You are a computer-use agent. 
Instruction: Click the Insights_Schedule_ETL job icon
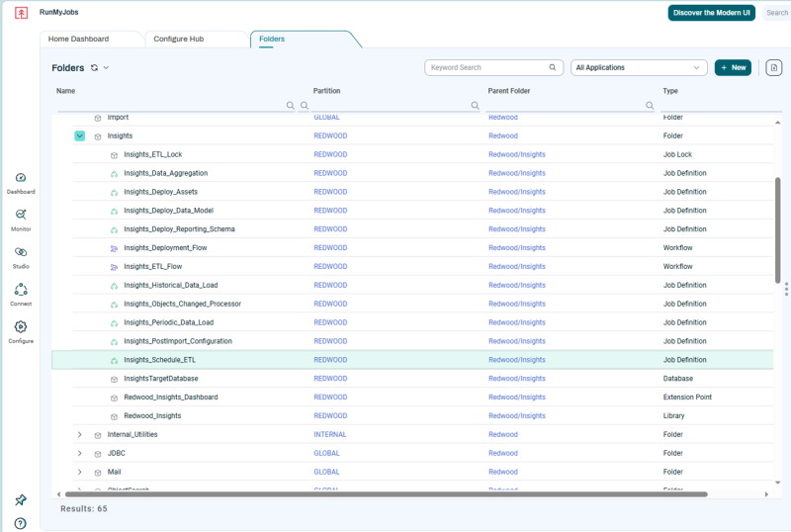pyautogui.click(x=114, y=360)
